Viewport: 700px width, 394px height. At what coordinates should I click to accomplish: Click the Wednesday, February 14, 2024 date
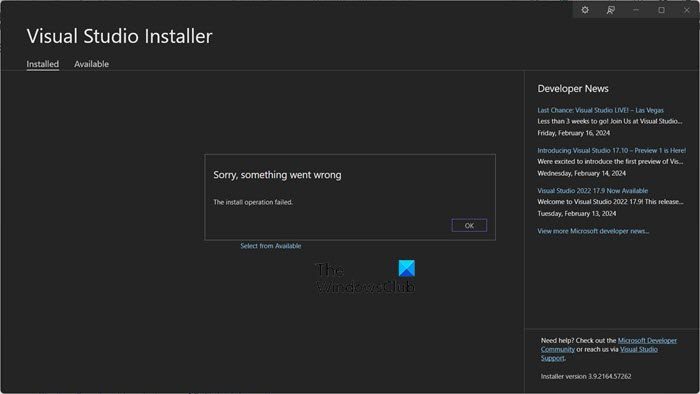pyautogui.click(x=581, y=173)
